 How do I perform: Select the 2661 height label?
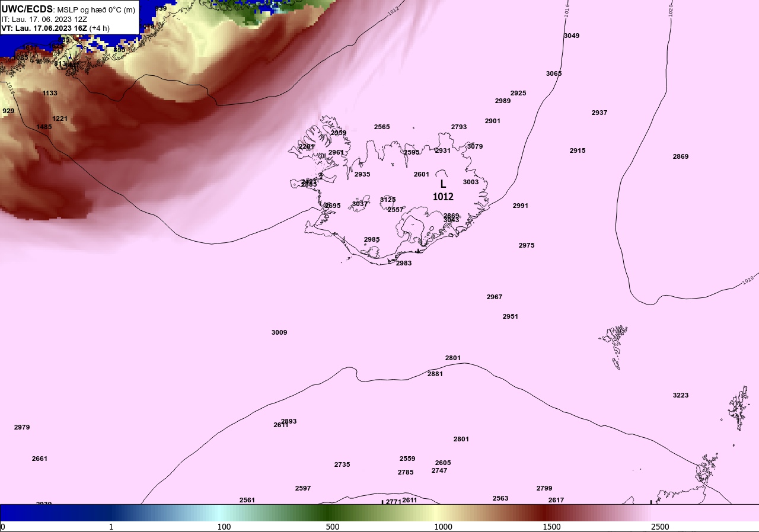click(40, 459)
